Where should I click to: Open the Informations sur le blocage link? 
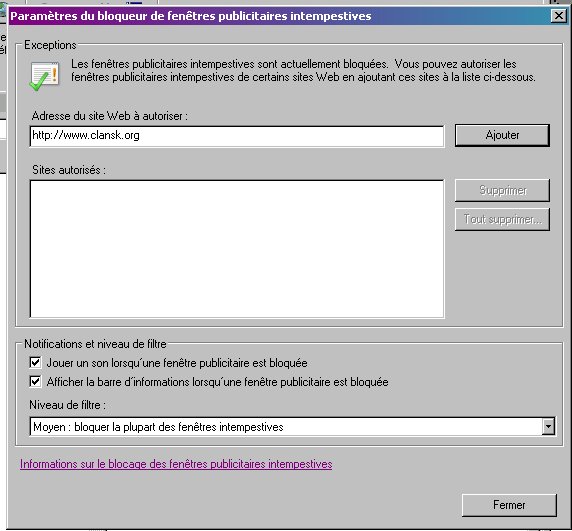[x=176, y=464]
